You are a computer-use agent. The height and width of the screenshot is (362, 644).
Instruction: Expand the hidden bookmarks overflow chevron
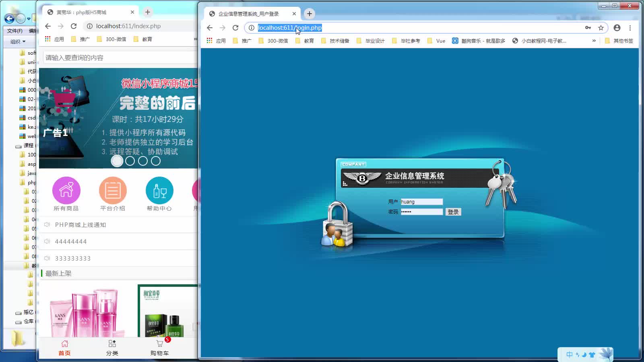click(594, 40)
